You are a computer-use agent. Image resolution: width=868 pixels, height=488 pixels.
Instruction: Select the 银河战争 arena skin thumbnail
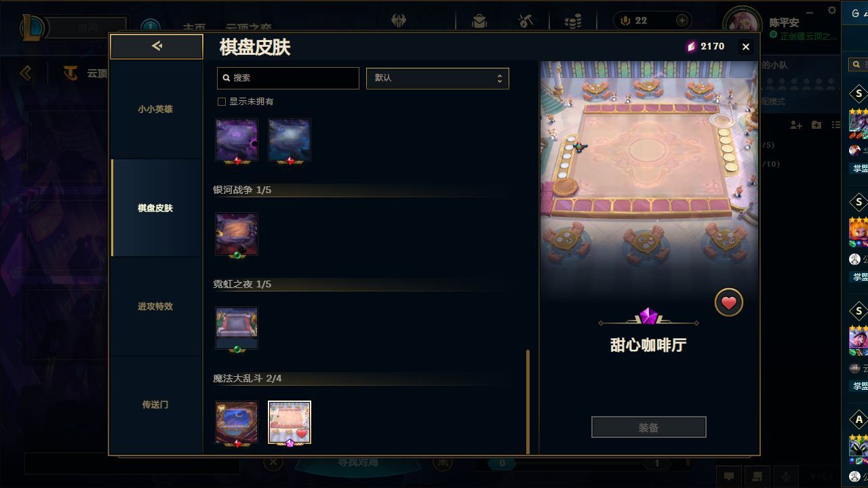click(x=237, y=234)
